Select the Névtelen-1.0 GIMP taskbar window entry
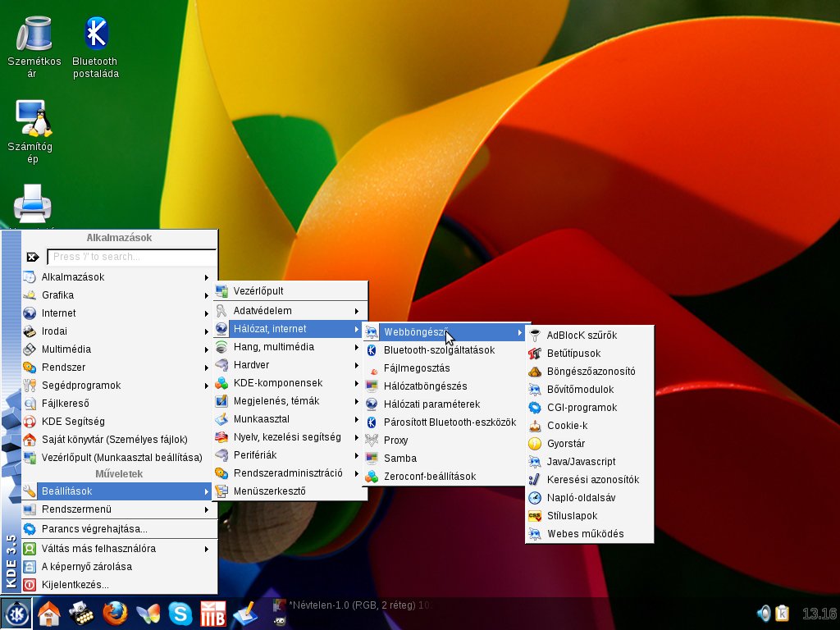The width and height of the screenshot is (840, 630). [353, 605]
